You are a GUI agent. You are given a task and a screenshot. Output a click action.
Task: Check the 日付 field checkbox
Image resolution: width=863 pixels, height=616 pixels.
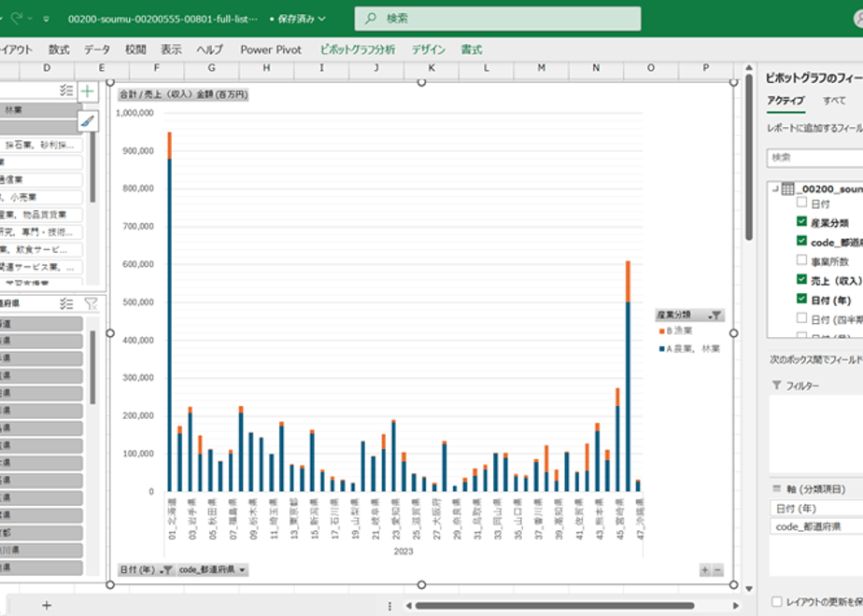click(802, 203)
